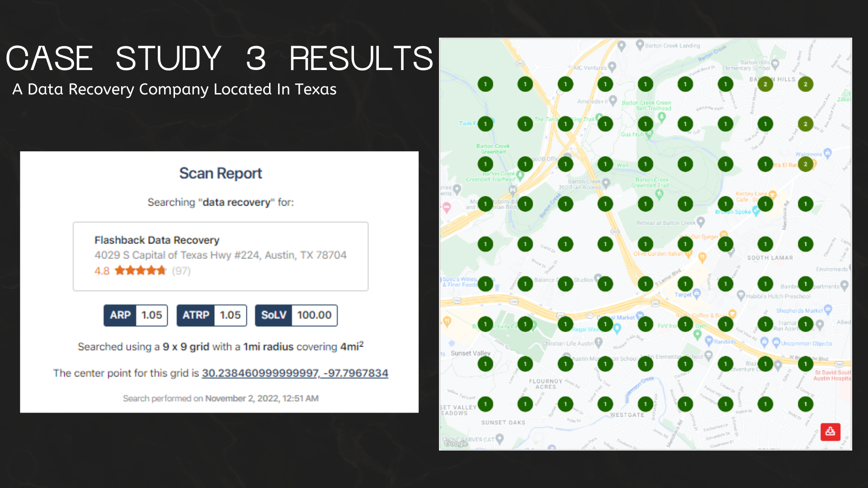Image resolution: width=868 pixels, height=488 pixels.
Task: Click the red download map button
Action: 830,432
